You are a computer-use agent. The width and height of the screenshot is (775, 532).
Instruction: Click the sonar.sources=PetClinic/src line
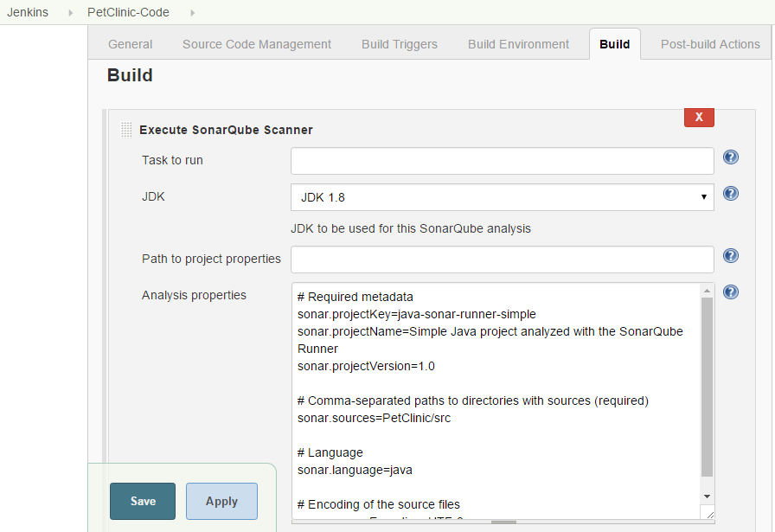(375, 419)
